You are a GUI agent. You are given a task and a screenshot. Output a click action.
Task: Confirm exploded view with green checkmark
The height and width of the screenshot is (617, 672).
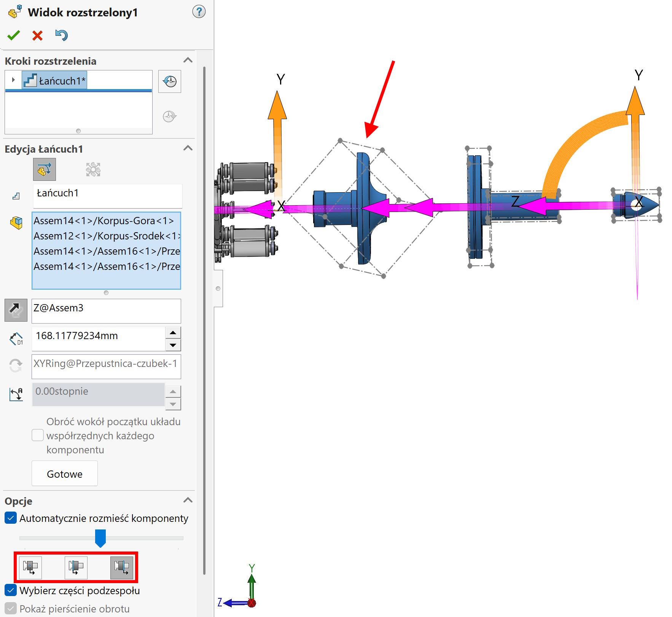14,35
